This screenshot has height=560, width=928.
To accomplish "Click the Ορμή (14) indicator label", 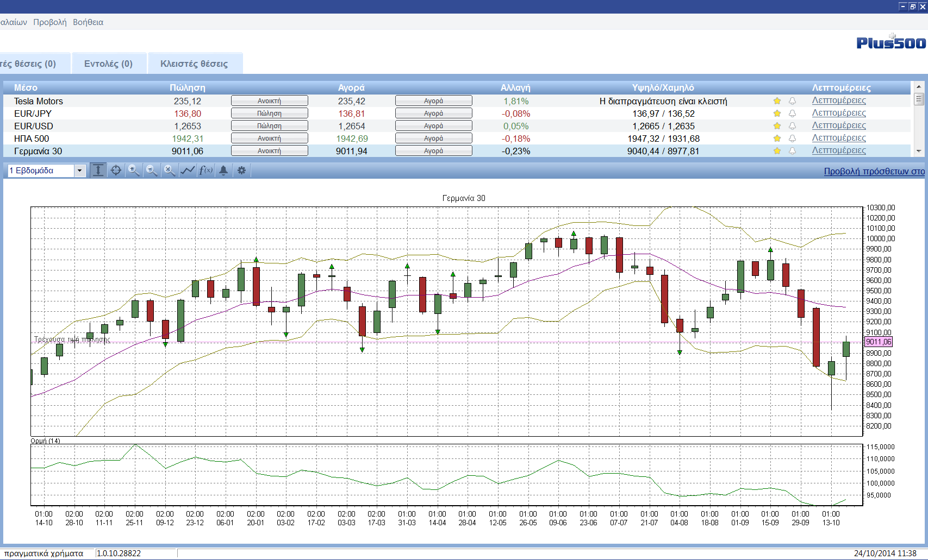I will (45, 441).
